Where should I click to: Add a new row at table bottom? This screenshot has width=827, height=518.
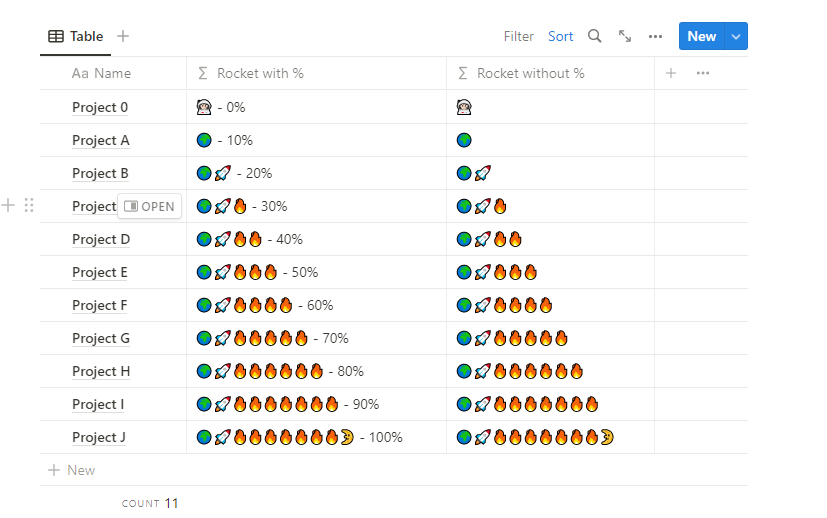pyautogui.click(x=72, y=470)
